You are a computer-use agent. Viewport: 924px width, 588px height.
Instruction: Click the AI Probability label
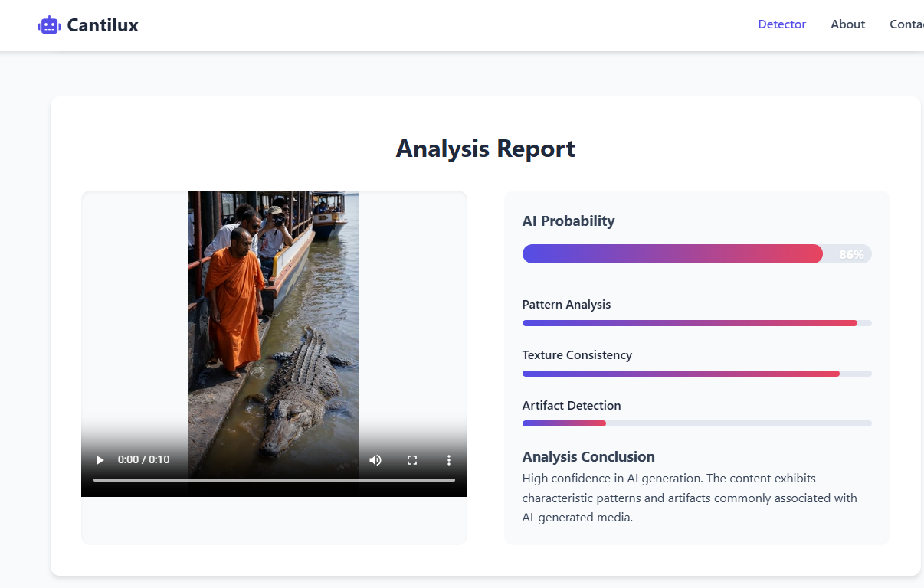point(568,221)
